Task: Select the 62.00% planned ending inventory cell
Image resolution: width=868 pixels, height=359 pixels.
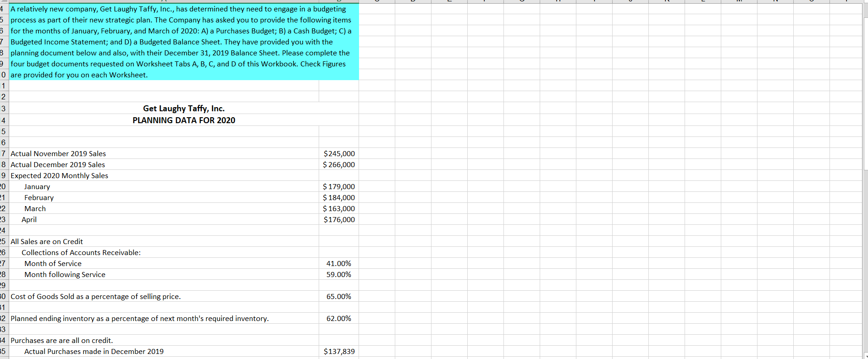Action: 339,318
